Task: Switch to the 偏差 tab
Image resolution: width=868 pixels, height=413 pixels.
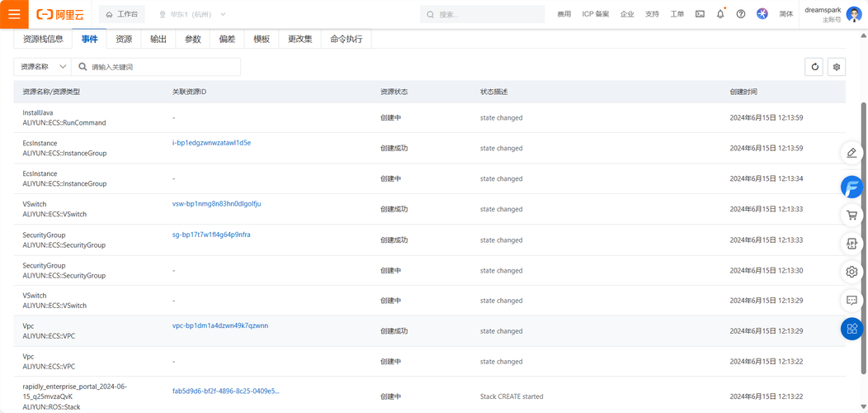Action: click(227, 40)
